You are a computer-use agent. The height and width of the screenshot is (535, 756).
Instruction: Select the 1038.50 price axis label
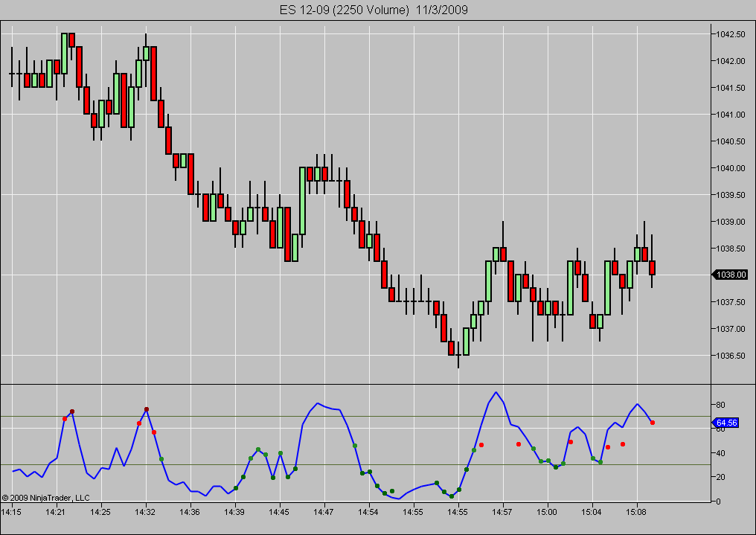(x=731, y=249)
